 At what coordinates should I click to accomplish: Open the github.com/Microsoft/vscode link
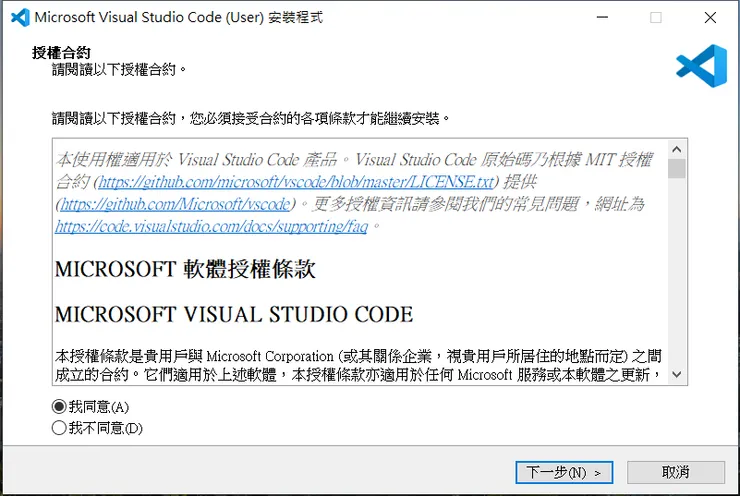pyautogui.click(x=175, y=204)
